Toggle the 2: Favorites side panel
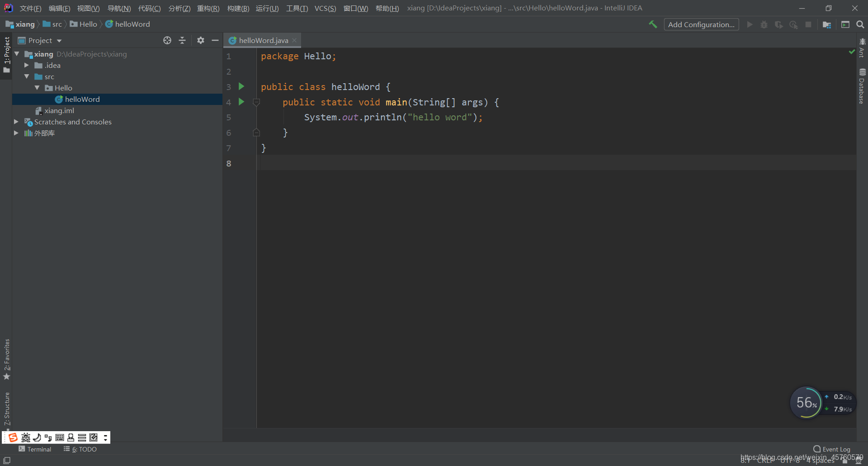The image size is (868, 466). tap(6, 360)
